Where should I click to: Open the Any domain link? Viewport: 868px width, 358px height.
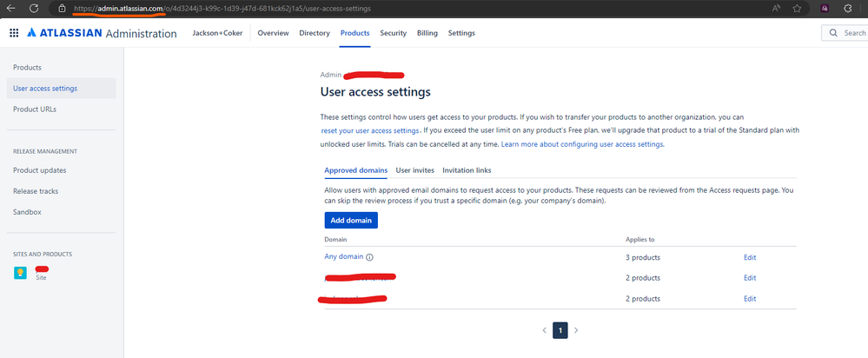[344, 256]
